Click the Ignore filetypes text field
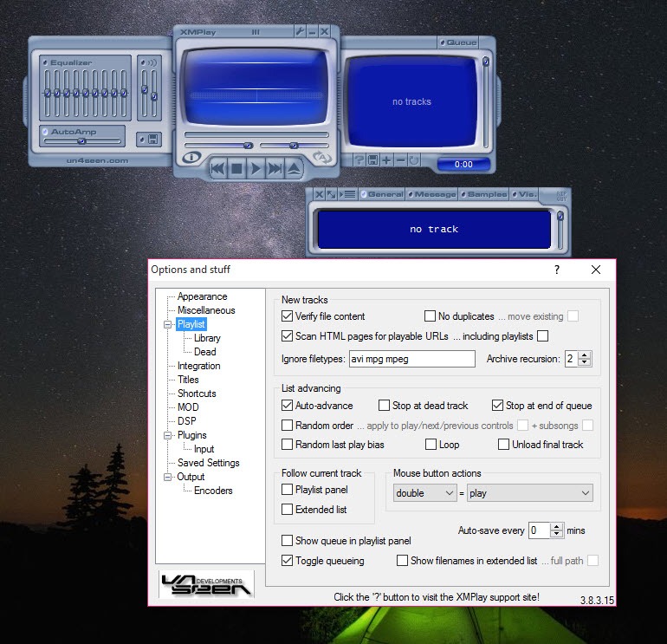The width and height of the screenshot is (667, 644). 412,359
